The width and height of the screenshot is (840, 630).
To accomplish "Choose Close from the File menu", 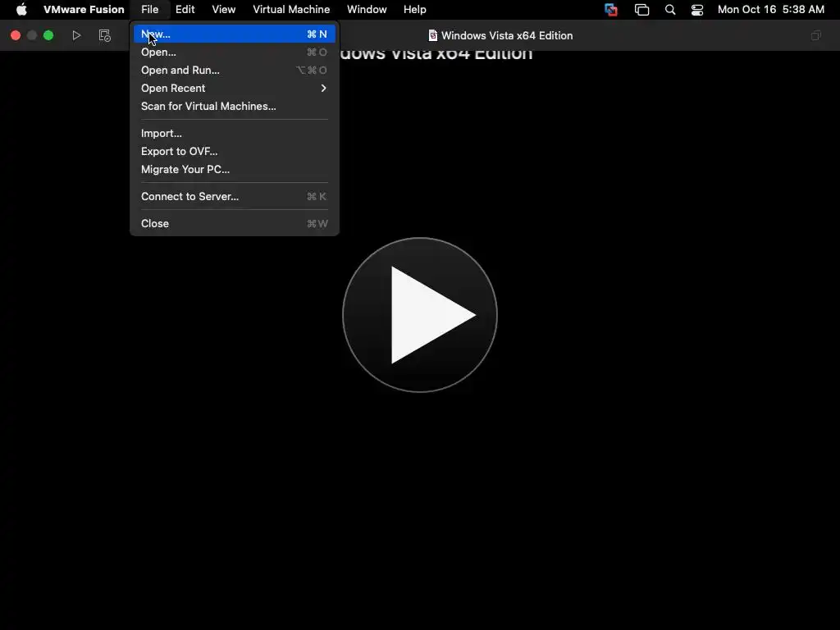I will pos(234,223).
